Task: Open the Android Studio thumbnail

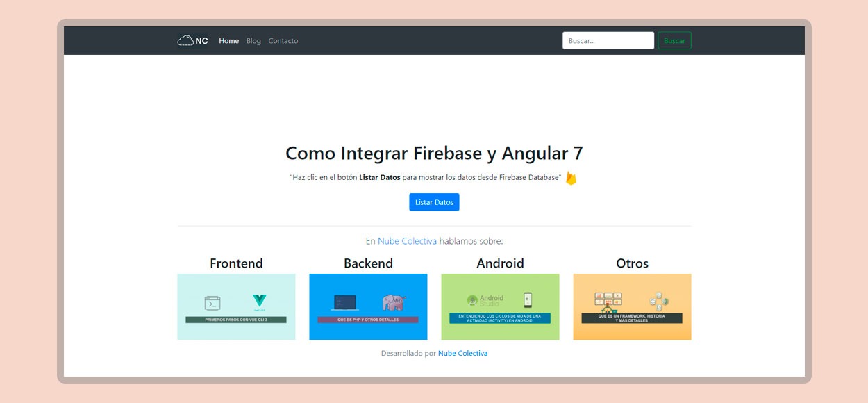Action: (500, 306)
